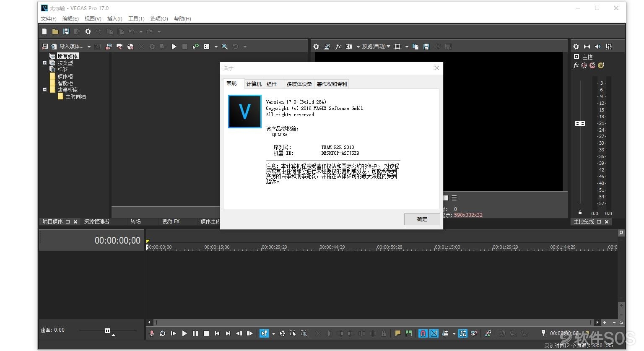Image resolution: width=644 pixels, height=351 pixels.
Task: Select the Zoom Edit tool
Action: [304, 333]
